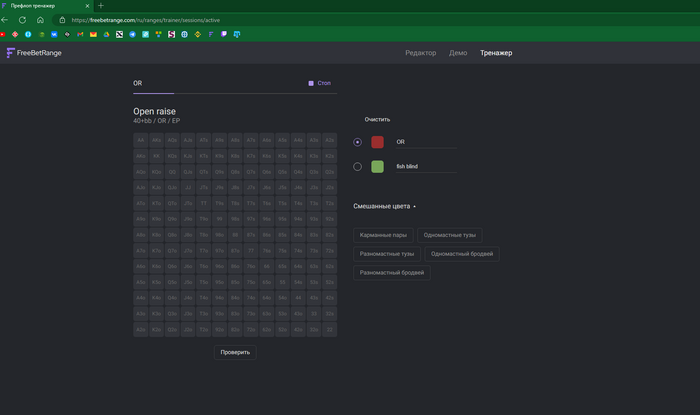Click the FreeBetRange logo
This screenshot has width=700, height=415.
(34, 53)
